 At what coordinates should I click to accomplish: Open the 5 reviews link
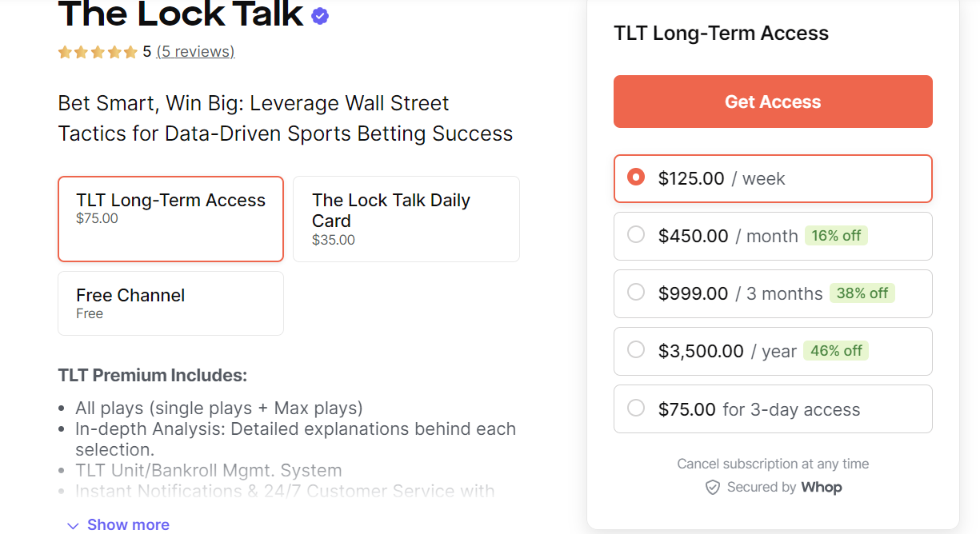click(195, 51)
